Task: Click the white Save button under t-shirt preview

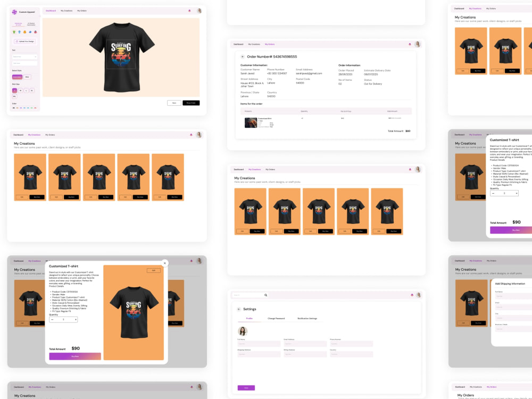Action: (174, 103)
